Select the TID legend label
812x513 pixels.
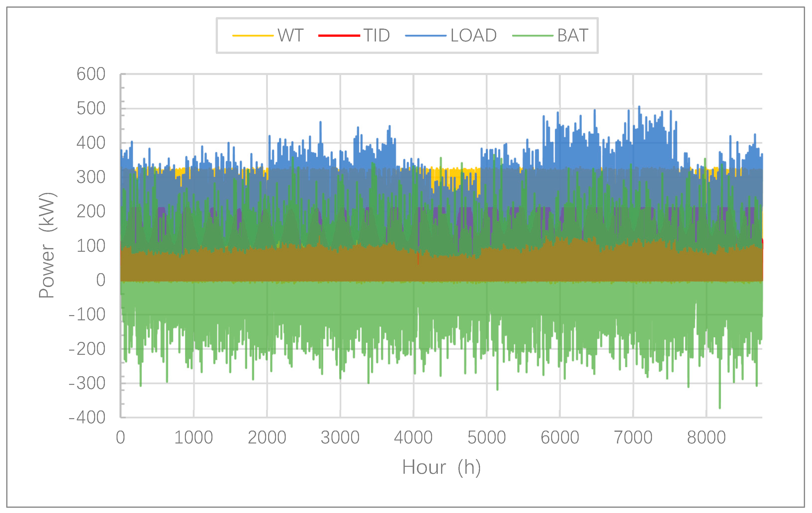pyautogui.click(x=376, y=36)
